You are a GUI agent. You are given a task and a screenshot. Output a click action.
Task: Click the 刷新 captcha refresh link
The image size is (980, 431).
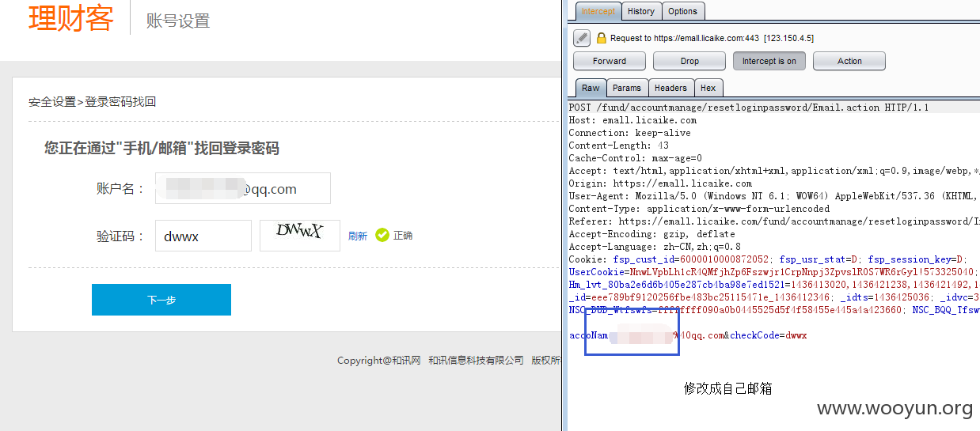click(358, 236)
